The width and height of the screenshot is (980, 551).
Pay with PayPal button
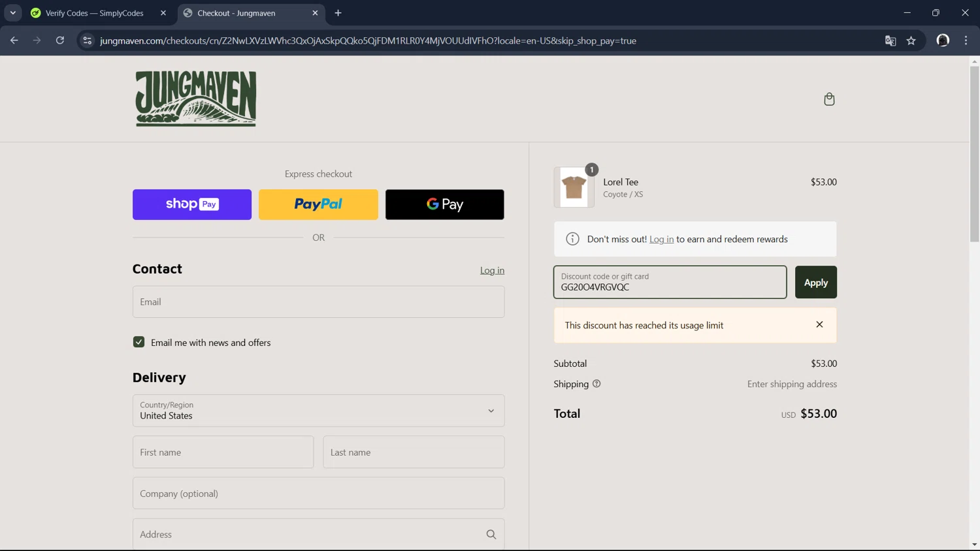[318, 204]
